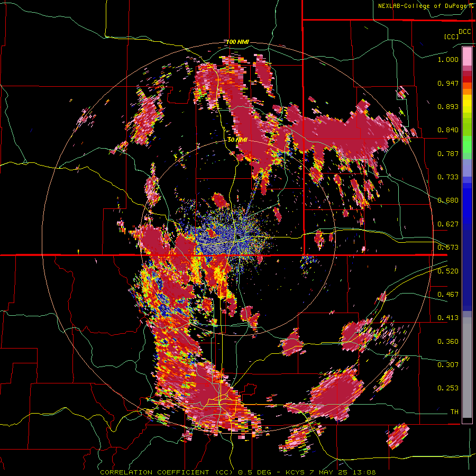Click the 50 NMI range ring label

[237, 140]
